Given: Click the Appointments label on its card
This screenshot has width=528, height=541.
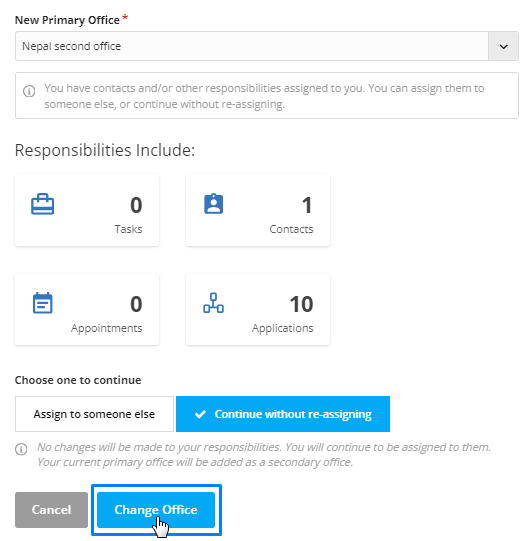Looking at the screenshot, I should click(x=107, y=328).
